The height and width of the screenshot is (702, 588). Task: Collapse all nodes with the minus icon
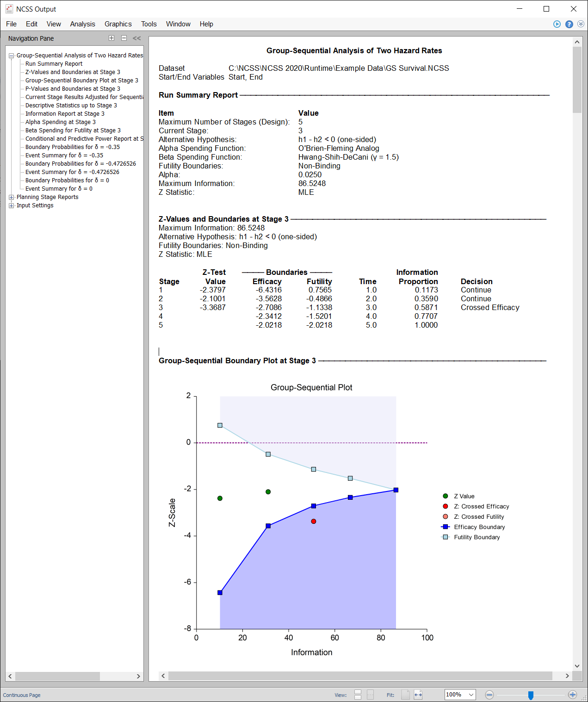pyautogui.click(x=124, y=38)
